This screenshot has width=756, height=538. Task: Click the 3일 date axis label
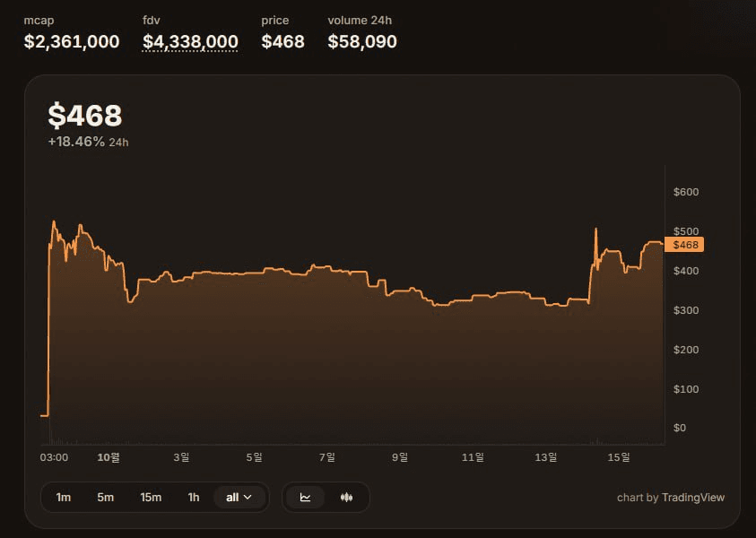181,457
